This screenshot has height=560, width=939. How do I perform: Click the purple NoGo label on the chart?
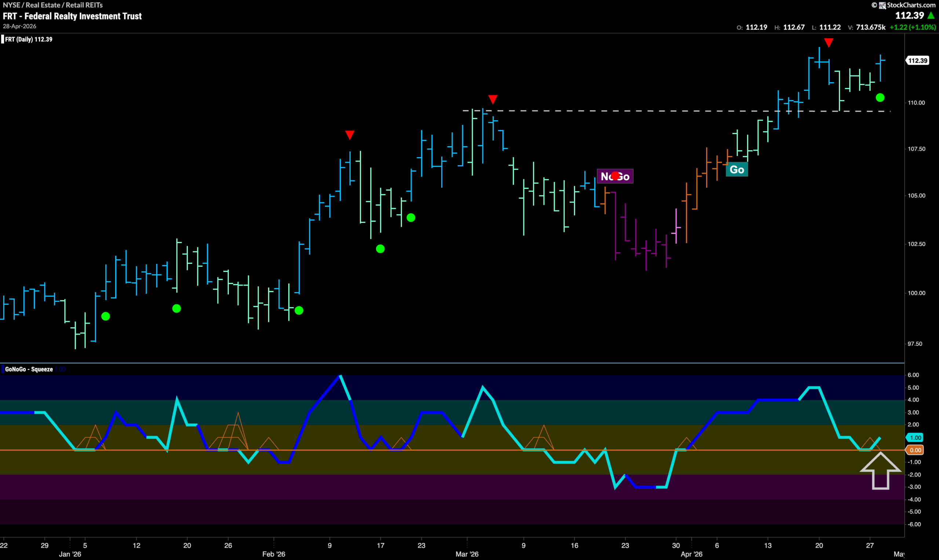(x=615, y=176)
